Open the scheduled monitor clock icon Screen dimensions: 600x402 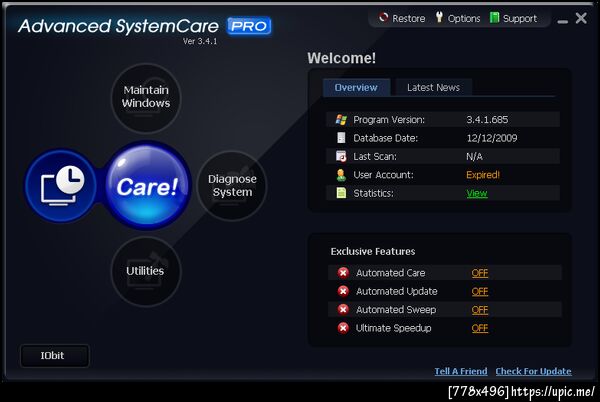tap(61, 186)
